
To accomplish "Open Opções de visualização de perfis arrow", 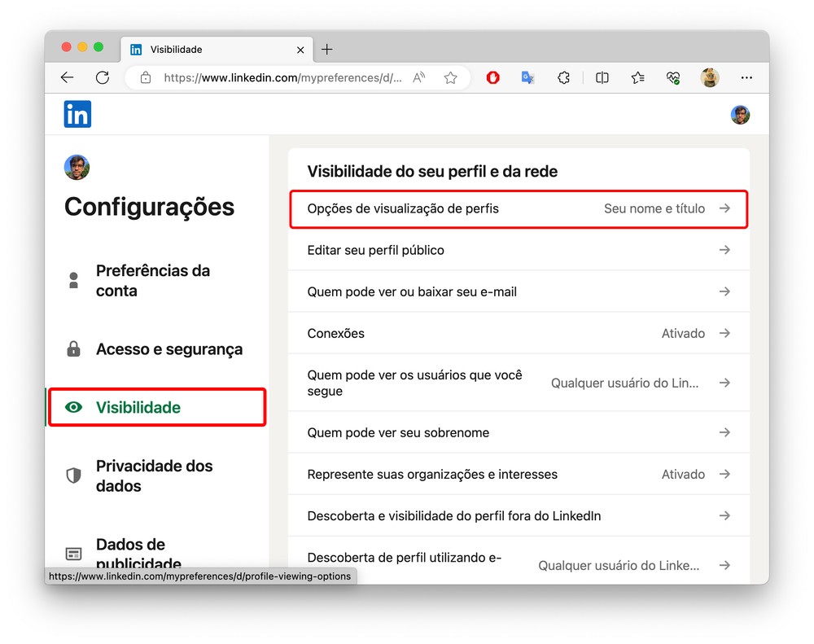I will click(724, 208).
